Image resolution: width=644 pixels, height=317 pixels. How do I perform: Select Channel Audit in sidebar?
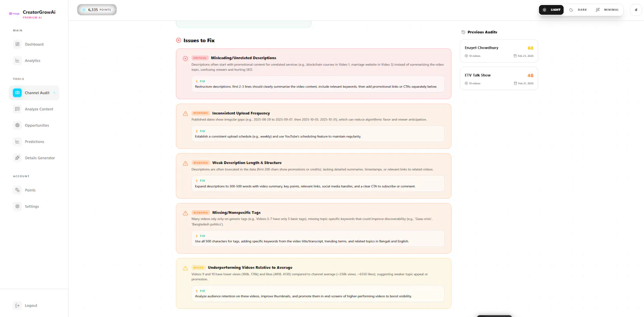pos(34,93)
